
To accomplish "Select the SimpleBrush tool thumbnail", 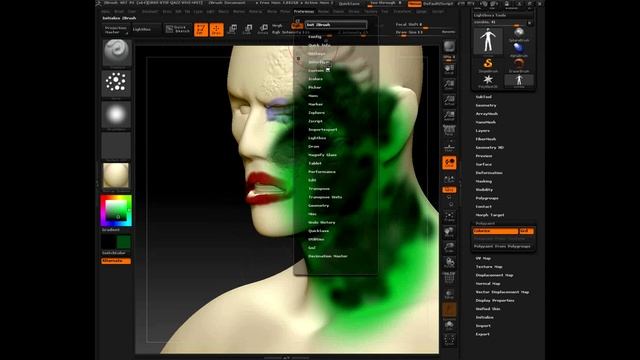I will tap(488, 64).
